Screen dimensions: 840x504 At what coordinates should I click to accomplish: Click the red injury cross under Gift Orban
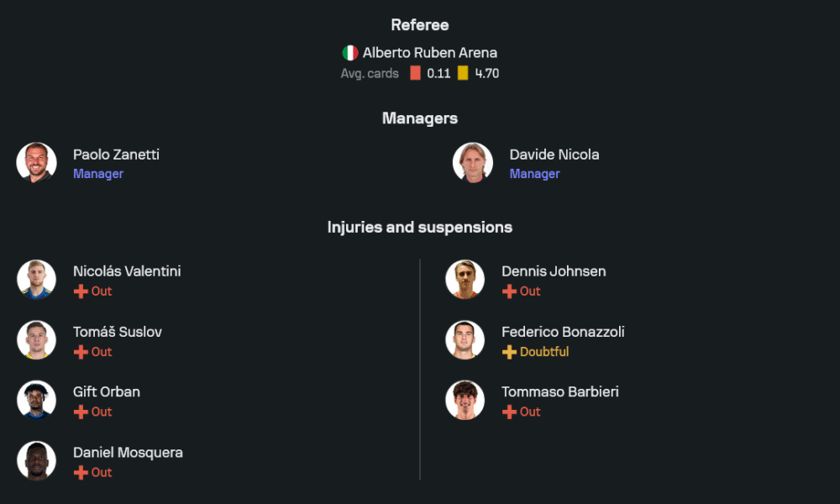(x=81, y=412)
